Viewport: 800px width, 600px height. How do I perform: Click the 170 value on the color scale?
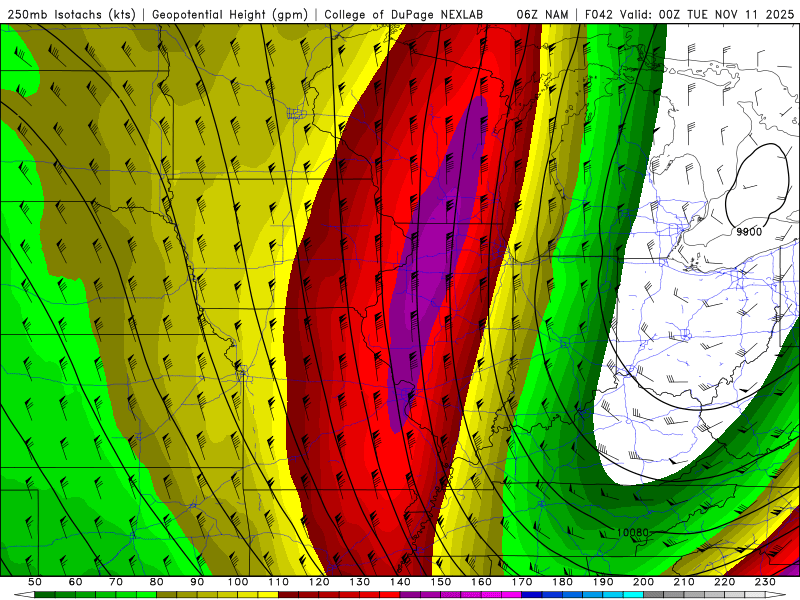click(x=521, y=582)
